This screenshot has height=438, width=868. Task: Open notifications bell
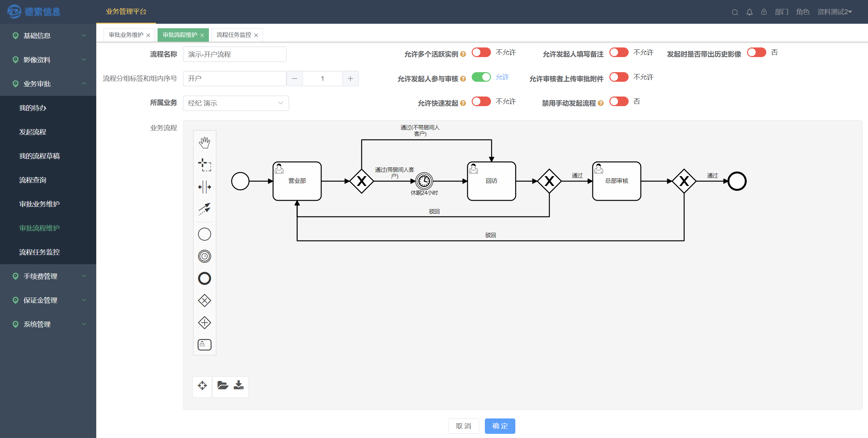[x=749, y=12]
